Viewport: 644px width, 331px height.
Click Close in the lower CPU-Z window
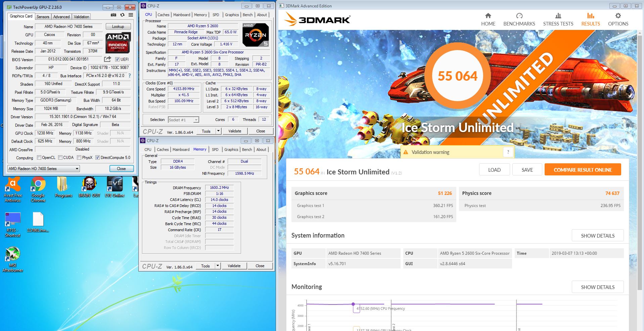[260, 266]
